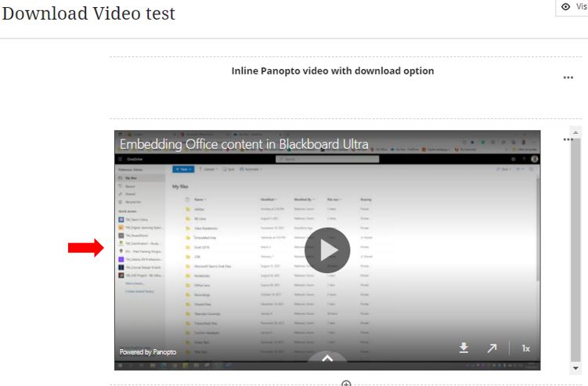588x386 pixels.
Task: Click the scrollbar down arrow
Action: [575, 368]
